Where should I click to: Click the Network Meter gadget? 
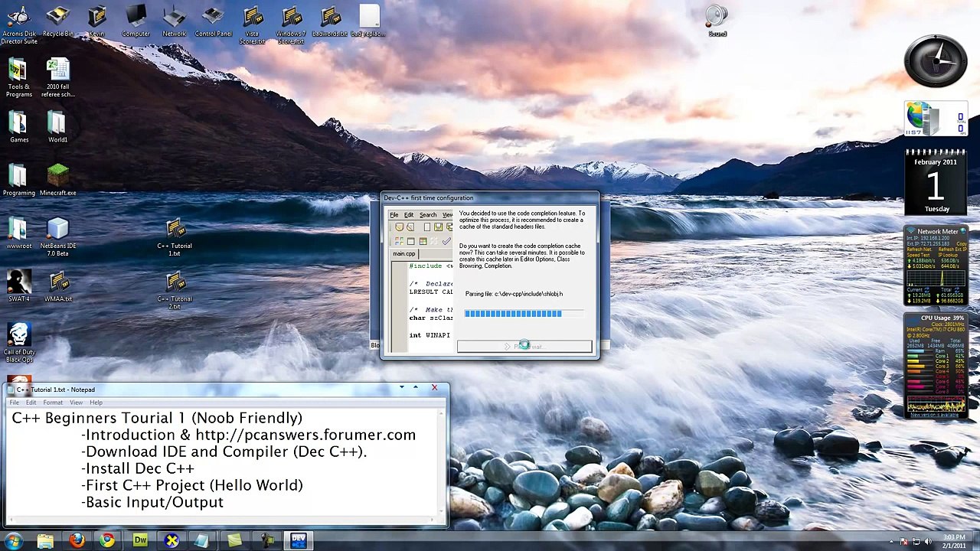(936, 268)
